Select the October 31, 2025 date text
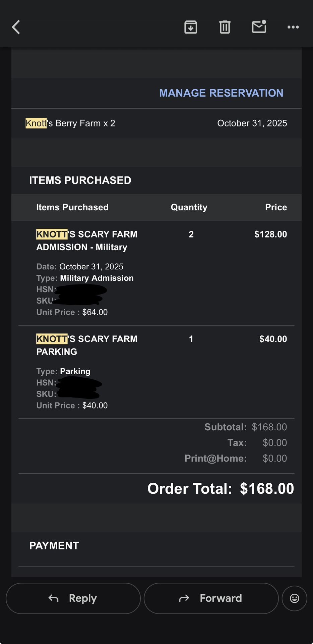313x644 pixels. pyautogui.click(x=252, y=123)
